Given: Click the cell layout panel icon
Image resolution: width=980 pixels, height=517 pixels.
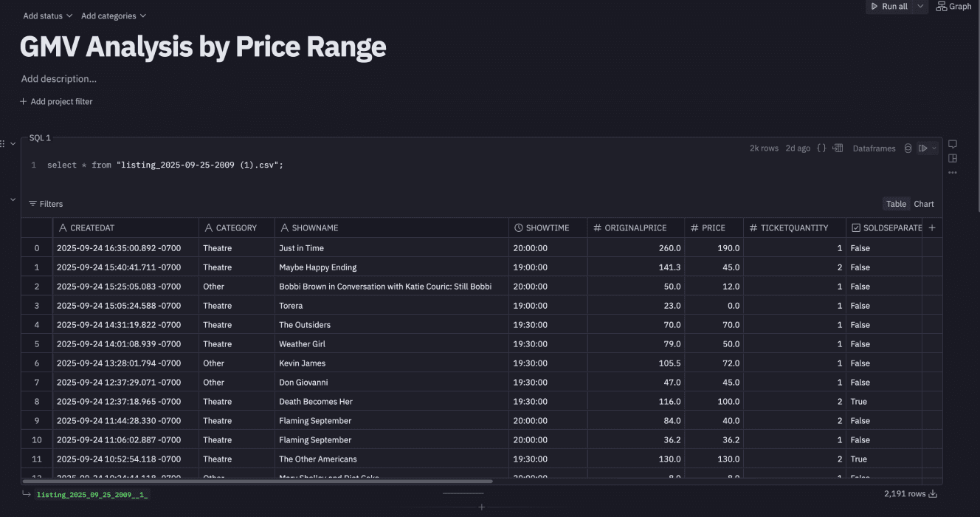Looking at the screenshot, I should [953, 158].
